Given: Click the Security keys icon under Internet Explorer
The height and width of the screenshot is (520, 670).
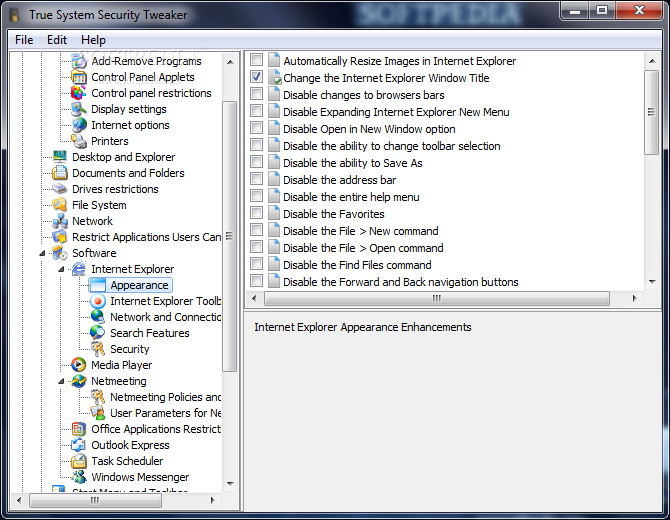Looking at the screenshot, I should coord(98,349).
